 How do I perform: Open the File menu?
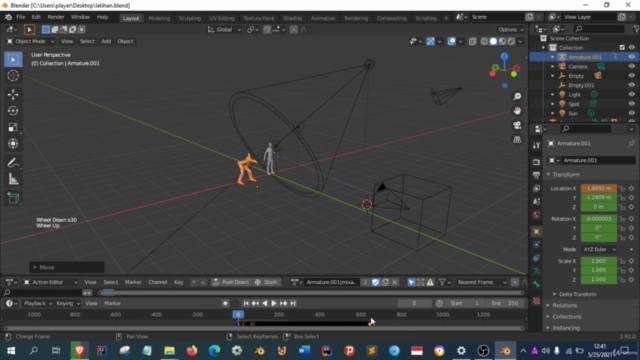coord(20,17)
